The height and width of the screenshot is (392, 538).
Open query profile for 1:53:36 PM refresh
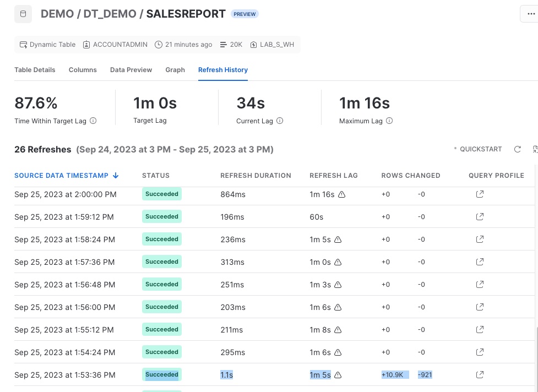coord(480,374)
